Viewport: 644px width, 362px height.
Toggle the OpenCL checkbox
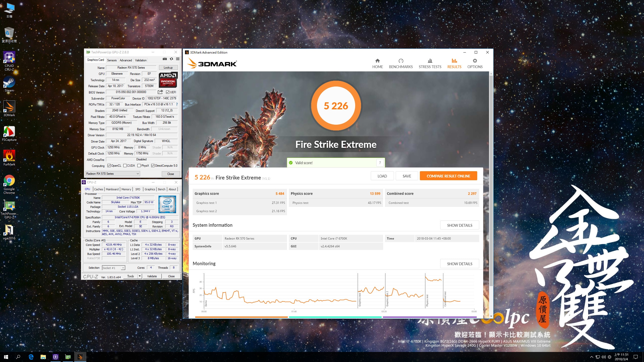109,166
